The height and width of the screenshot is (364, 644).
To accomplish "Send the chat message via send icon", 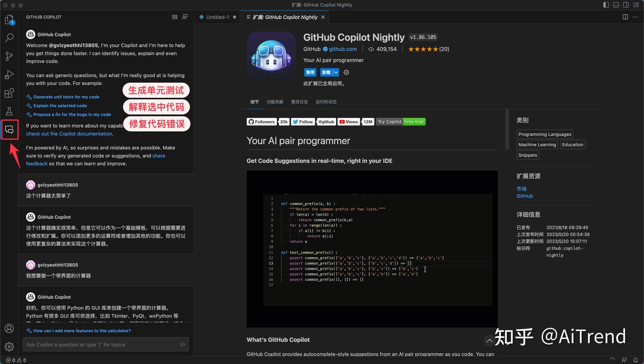I will 183,344.
